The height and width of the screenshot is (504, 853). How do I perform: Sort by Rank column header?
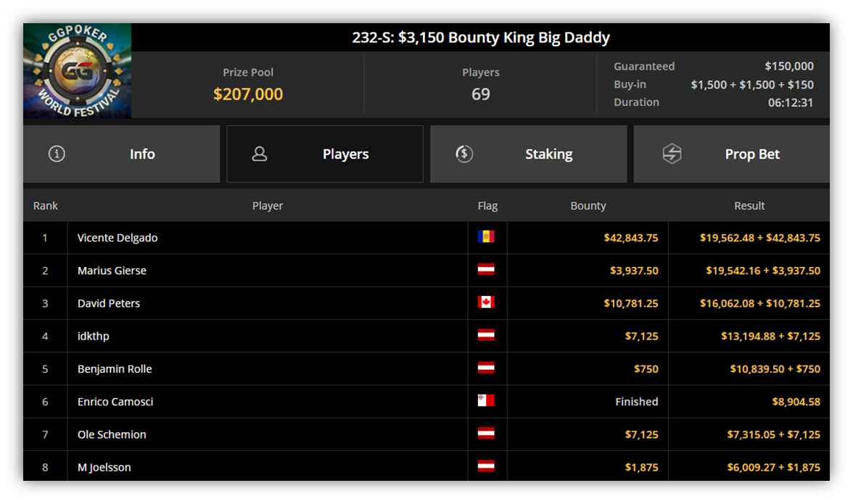[45, 205]
